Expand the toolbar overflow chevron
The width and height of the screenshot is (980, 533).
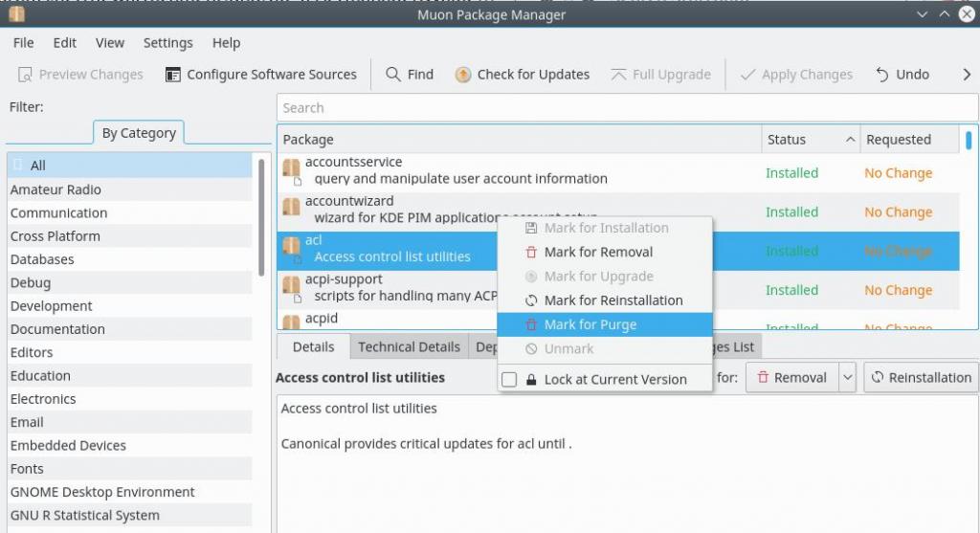tap(966, 75)
